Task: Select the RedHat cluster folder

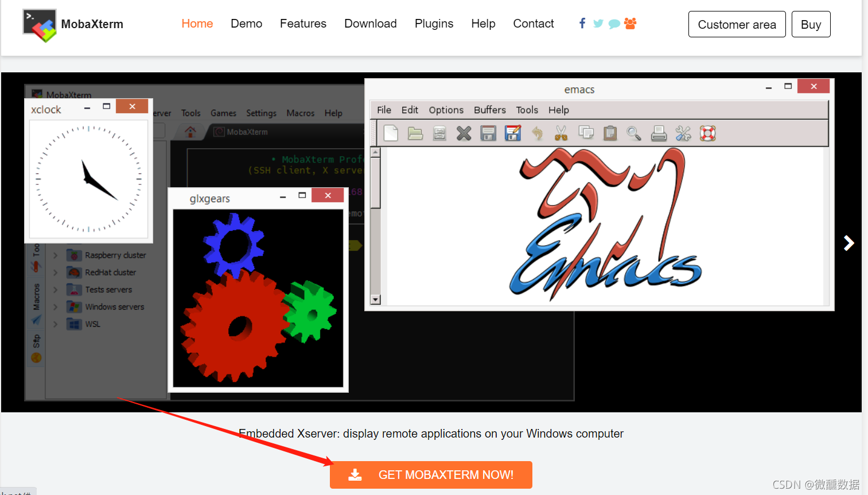Action: [101, 272]
